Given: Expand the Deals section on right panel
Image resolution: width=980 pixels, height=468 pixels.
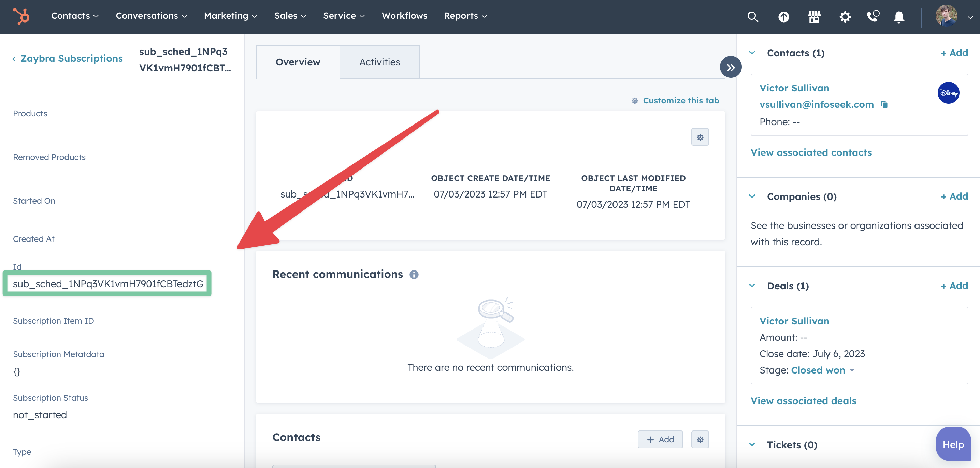Looking at the screenshot, I should point(753,285).
